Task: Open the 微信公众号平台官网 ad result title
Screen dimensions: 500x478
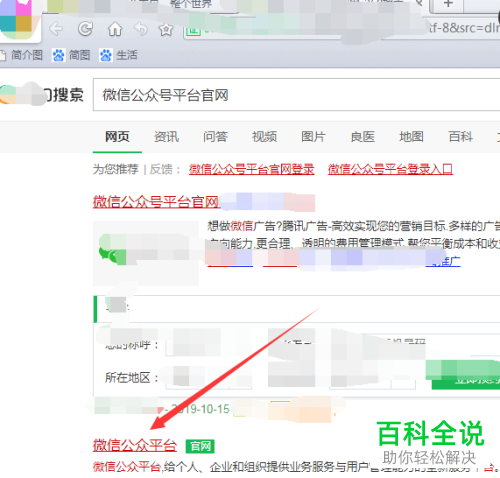Action: [156, 202]
